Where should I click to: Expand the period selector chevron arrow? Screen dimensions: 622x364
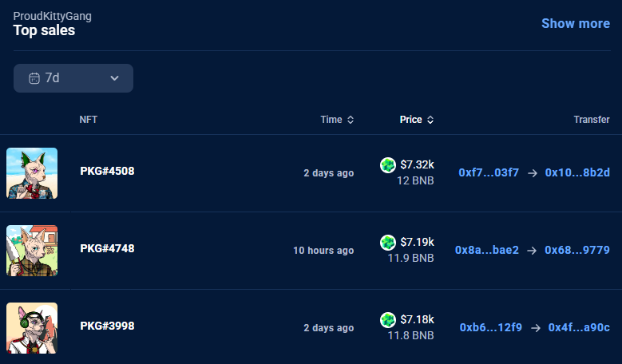[x=114, y=78]
